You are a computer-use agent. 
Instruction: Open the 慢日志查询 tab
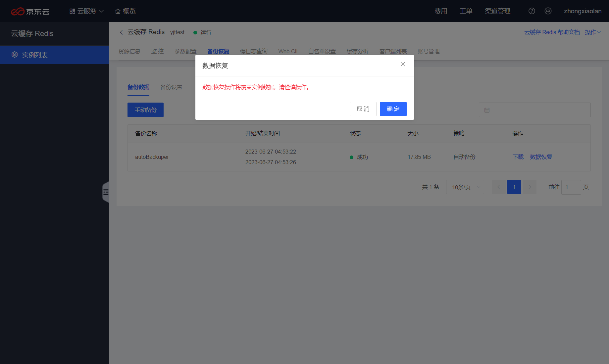coord(254,51)
